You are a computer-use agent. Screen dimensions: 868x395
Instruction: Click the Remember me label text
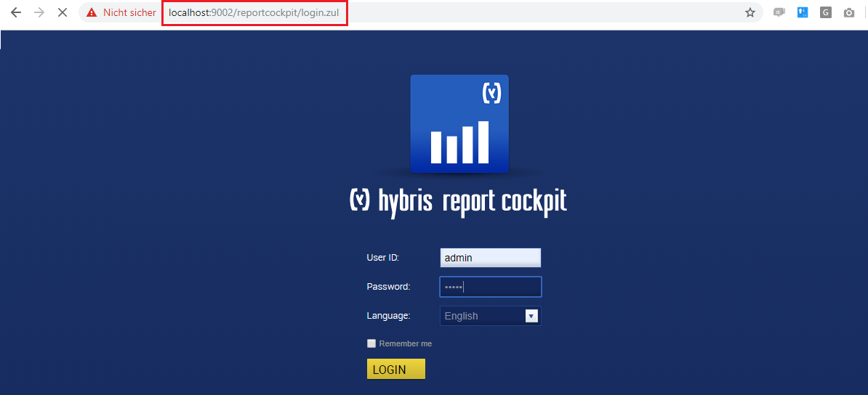405,343
